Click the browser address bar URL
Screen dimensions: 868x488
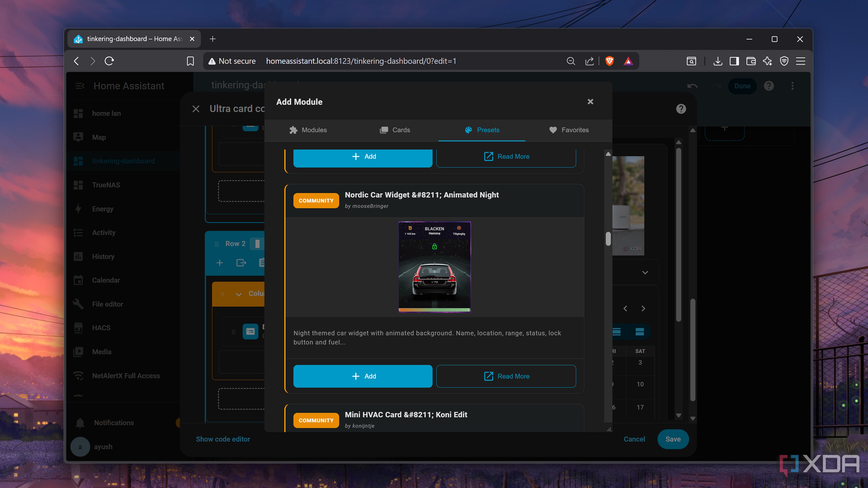tap(361, 61)
